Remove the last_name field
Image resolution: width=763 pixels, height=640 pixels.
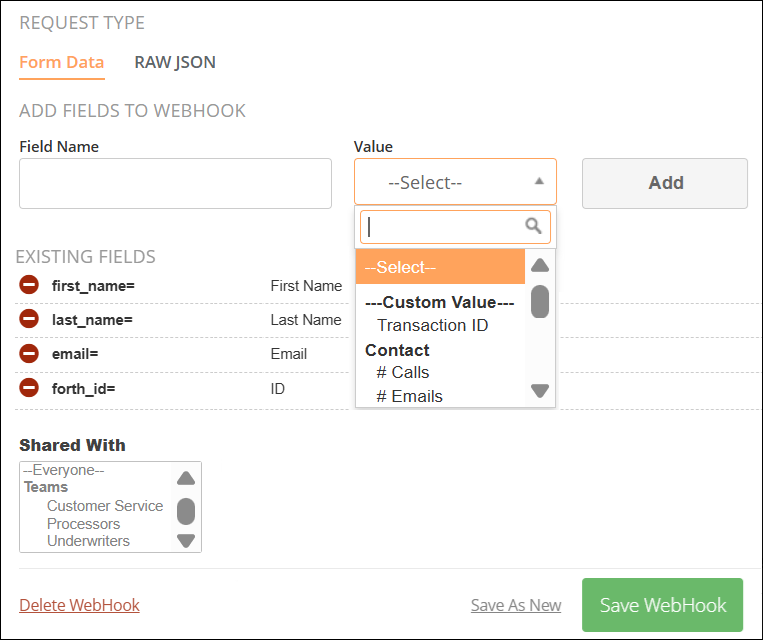pyautogui.click(x=29, y=319)
